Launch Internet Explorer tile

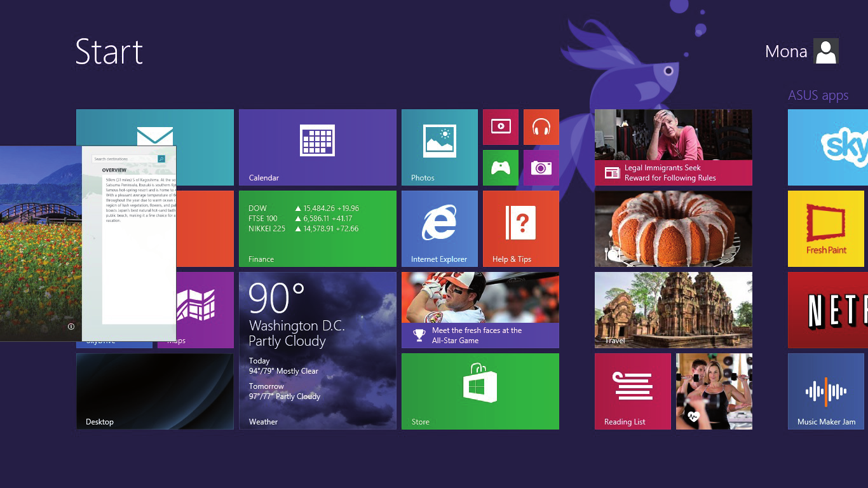click(x=440, y=229)
